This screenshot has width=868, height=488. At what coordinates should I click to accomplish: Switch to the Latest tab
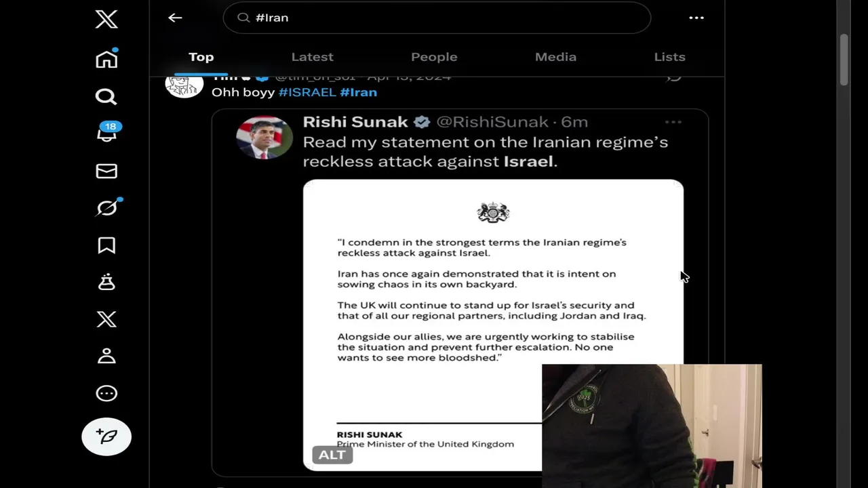(x=312, y=57)
